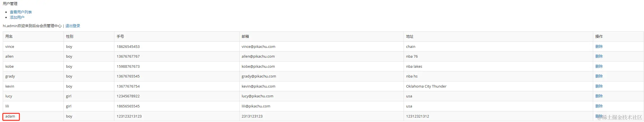
Task: Click the 邮箱 column header
Action: point(245,36)
